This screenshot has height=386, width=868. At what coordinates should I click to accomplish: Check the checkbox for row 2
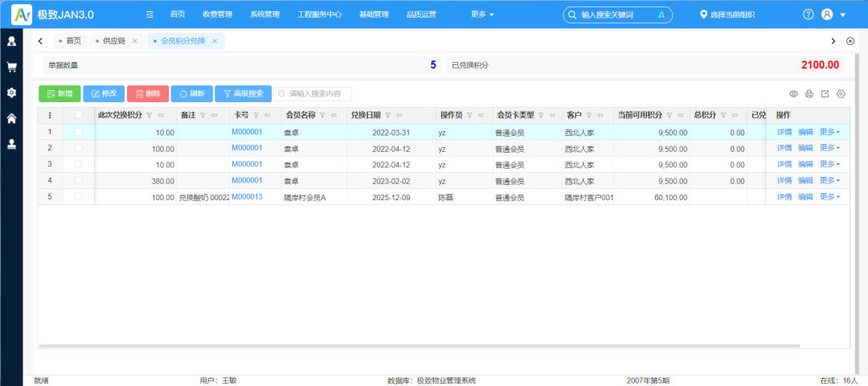79,148
